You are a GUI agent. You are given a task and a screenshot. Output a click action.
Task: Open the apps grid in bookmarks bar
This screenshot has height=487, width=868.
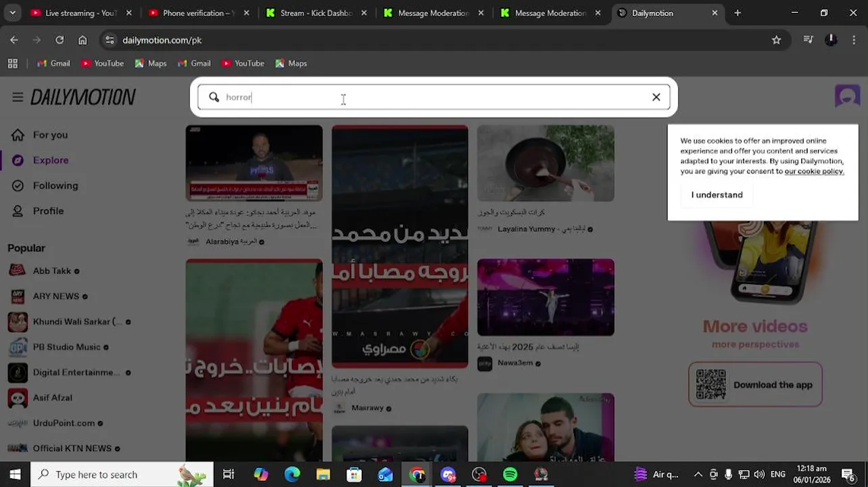(12, 64)
